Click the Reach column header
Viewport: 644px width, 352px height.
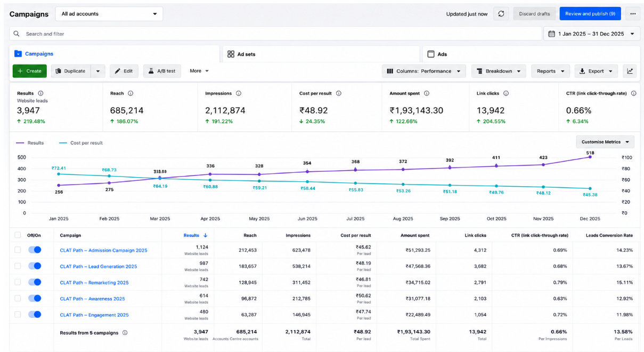click(x=250, y=235)
